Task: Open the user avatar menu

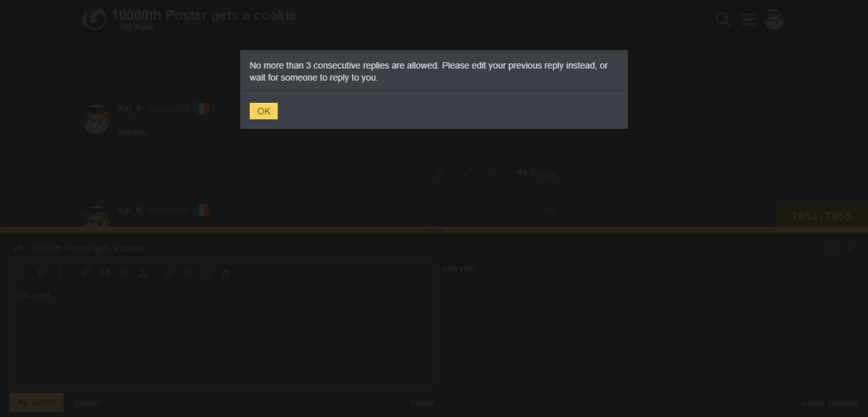Action: pos(773,20)
